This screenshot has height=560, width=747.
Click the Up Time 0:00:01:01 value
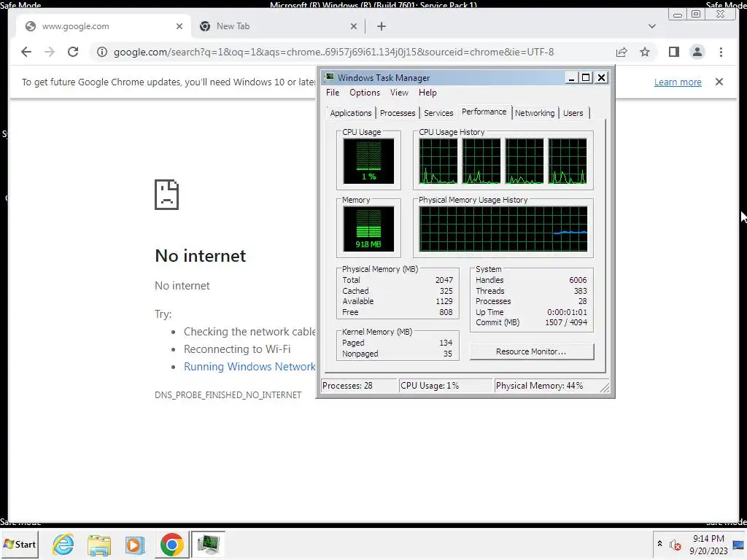coord(567,312)
